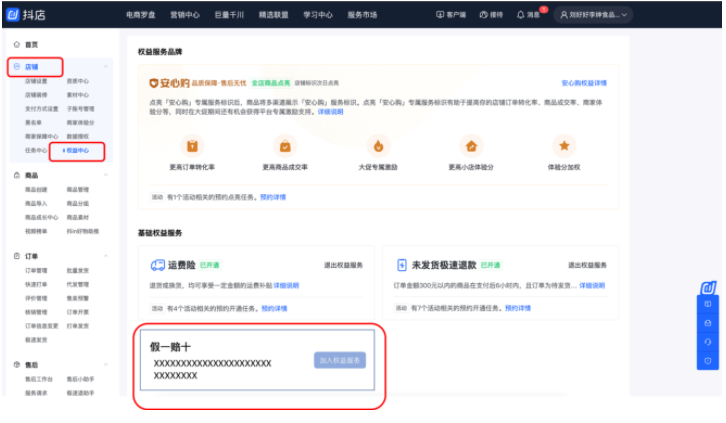This screenshot has height=423, width=726.
Task: Collapse the 商品 sidebar section
Action: coord(107,175)
